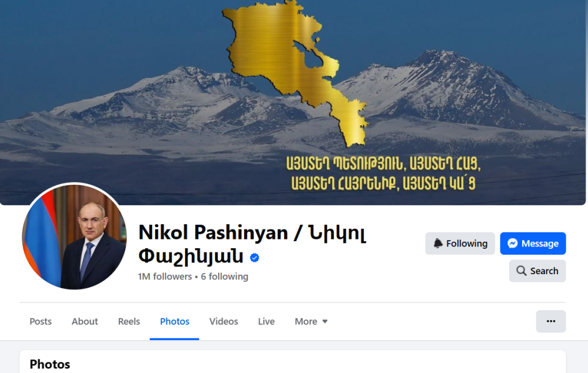Open the 6 following link
The image size is (588, 373).
click(224, 277)
